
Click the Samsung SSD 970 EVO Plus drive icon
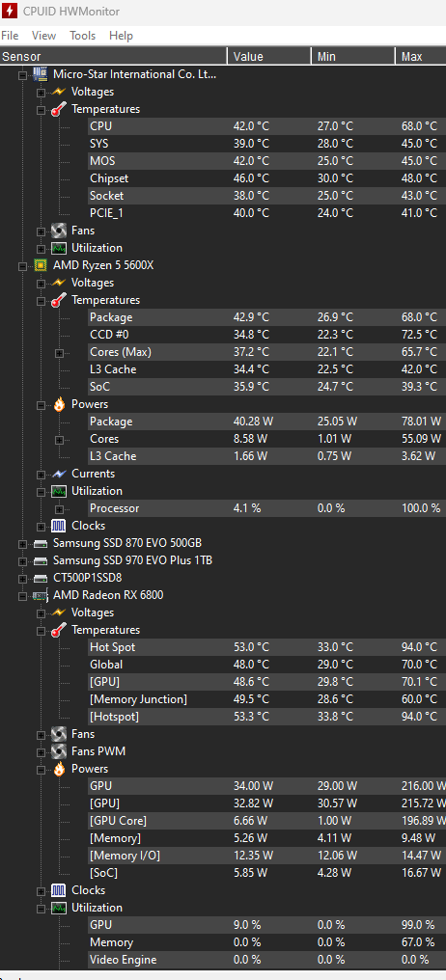41,560
